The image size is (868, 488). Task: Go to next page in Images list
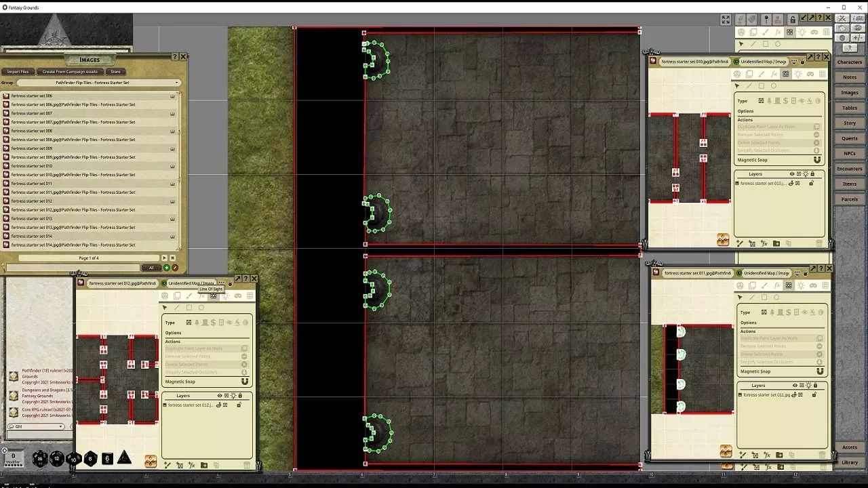[x=164, y=258]
